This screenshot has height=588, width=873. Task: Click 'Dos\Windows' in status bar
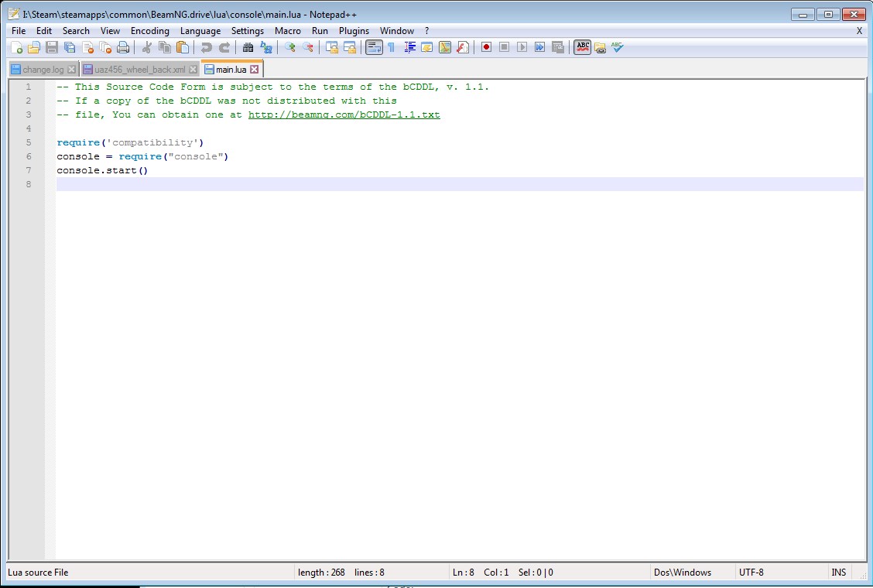683,573
